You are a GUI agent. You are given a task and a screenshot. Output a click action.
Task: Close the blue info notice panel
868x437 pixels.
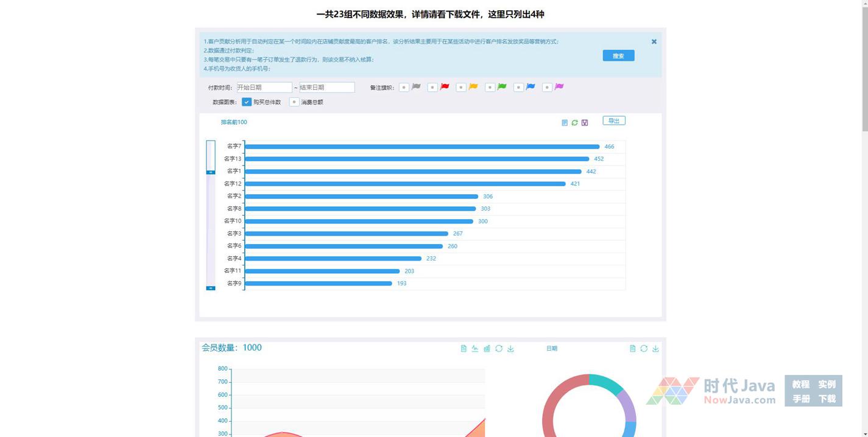pos(654,42)
